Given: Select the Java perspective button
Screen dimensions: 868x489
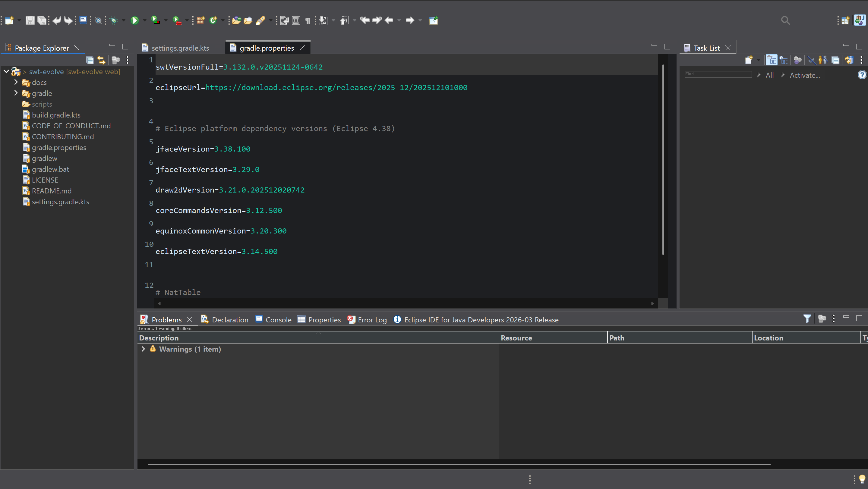Looking at the screenshot, I should coord(860,20).
